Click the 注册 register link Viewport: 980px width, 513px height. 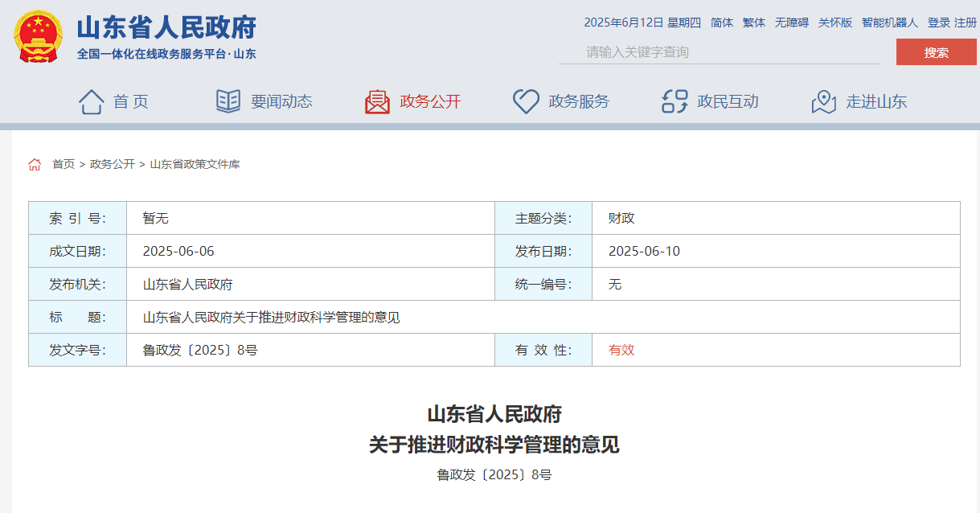click(x=966, y=23)
